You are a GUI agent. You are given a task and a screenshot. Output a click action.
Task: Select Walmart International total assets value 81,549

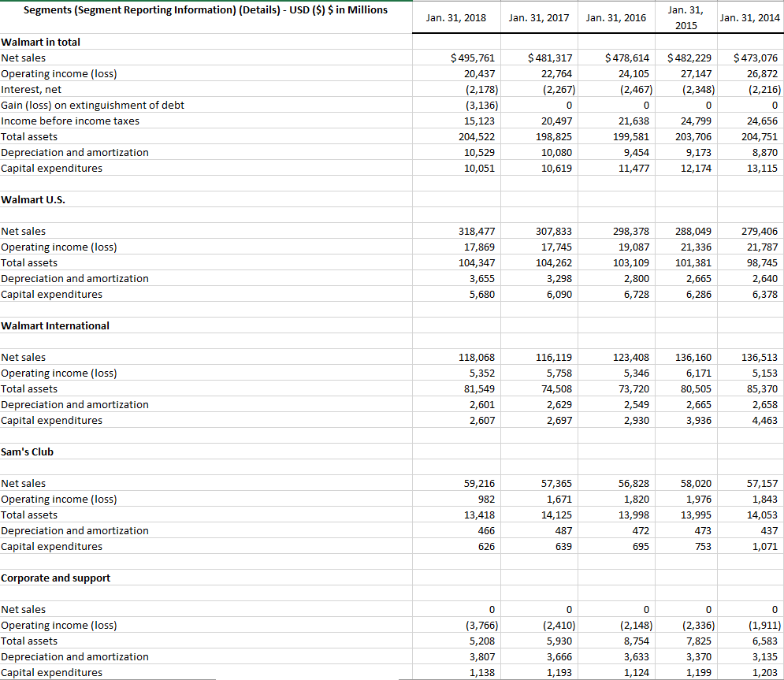click(477, 388)
